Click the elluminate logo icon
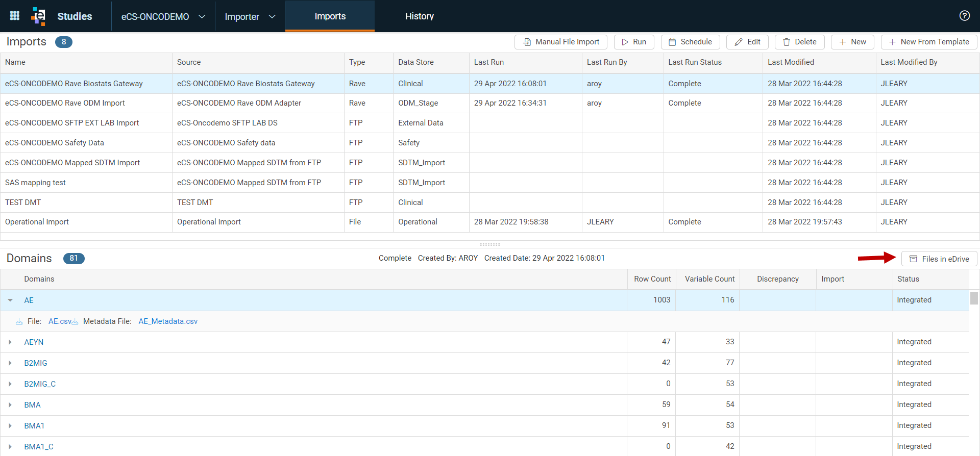980x456 pixels. (x=38, y=16)
